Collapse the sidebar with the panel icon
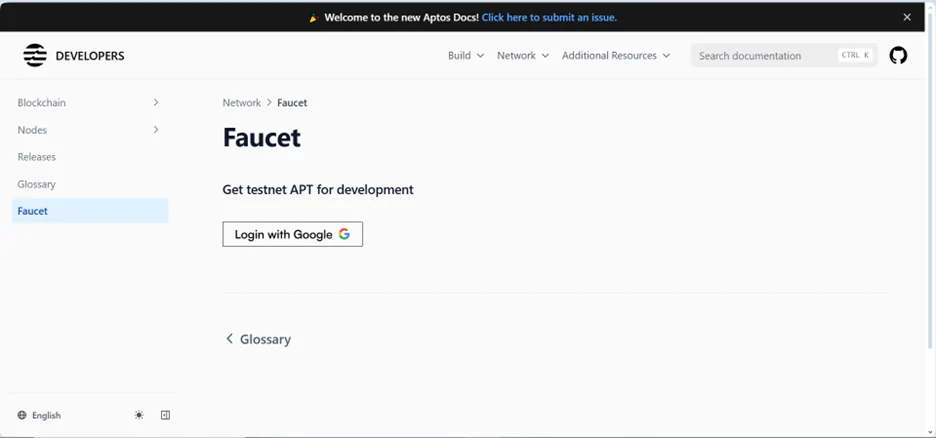Viewport: 936px width, 438px height. (165, 415)
